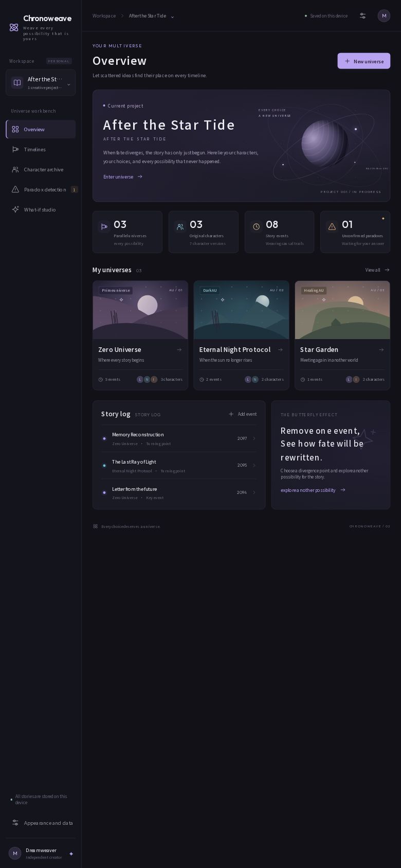Click the 08 Story events stat card

coord(279,232)
